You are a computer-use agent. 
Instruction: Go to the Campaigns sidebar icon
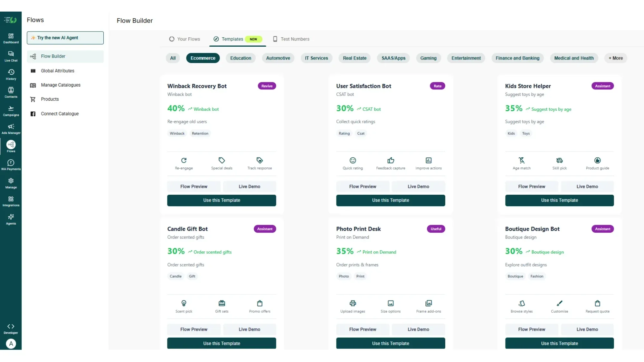point(11,111)
